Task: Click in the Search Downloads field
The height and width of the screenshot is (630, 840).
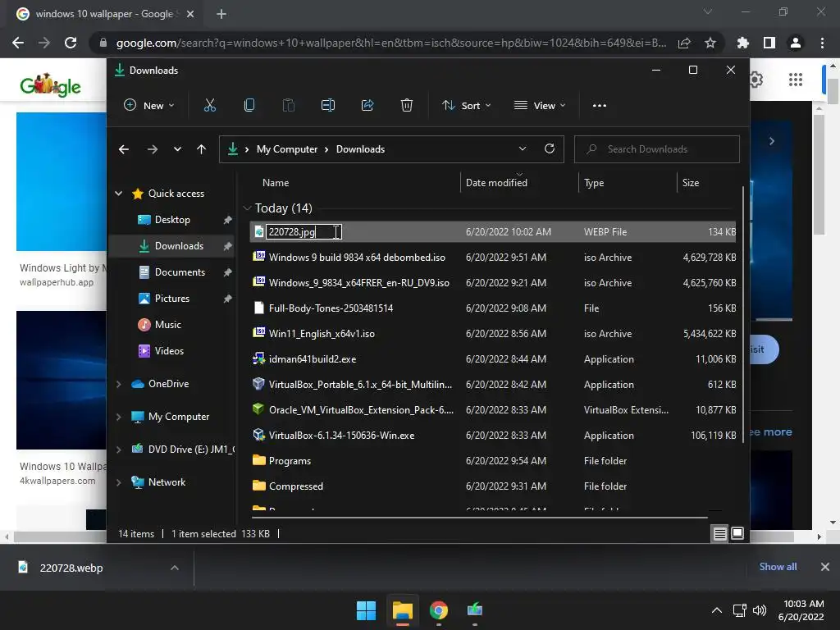Action: [x=657, y=149]
